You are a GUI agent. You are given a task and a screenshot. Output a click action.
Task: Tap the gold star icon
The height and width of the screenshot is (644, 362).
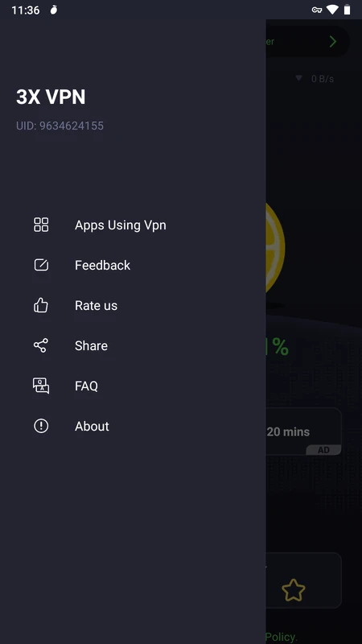294,590
